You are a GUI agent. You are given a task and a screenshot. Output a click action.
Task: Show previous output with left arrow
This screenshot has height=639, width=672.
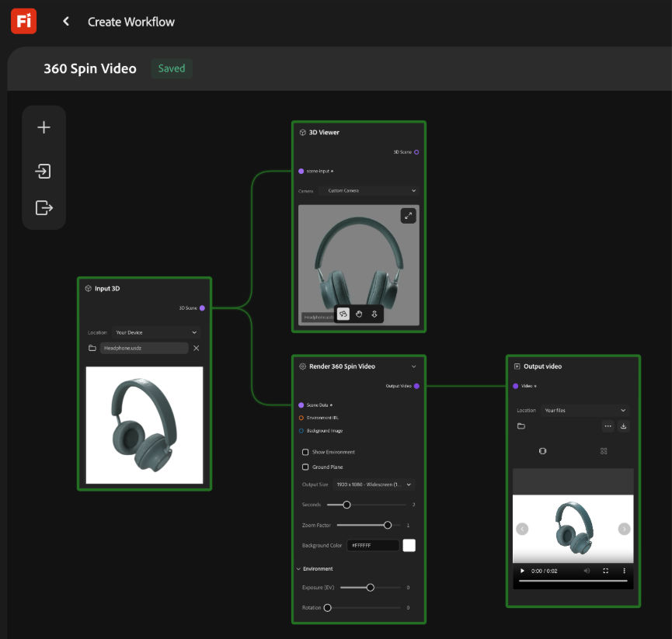522,529
